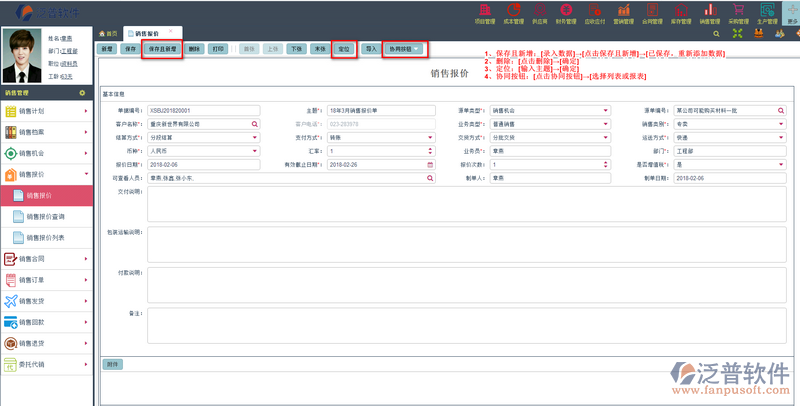Open 销售管理 module icon in top bar

tap(710, 10)
